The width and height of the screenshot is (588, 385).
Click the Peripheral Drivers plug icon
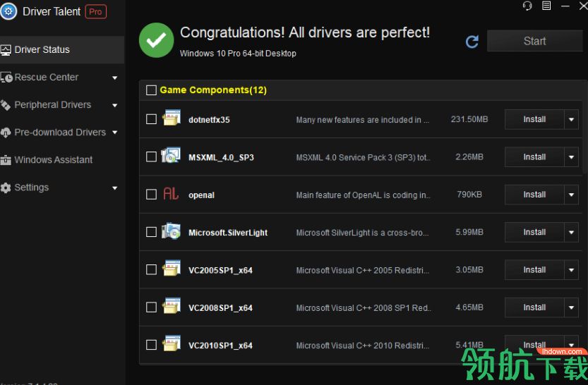pyautogui.click(x=5, y=105)
